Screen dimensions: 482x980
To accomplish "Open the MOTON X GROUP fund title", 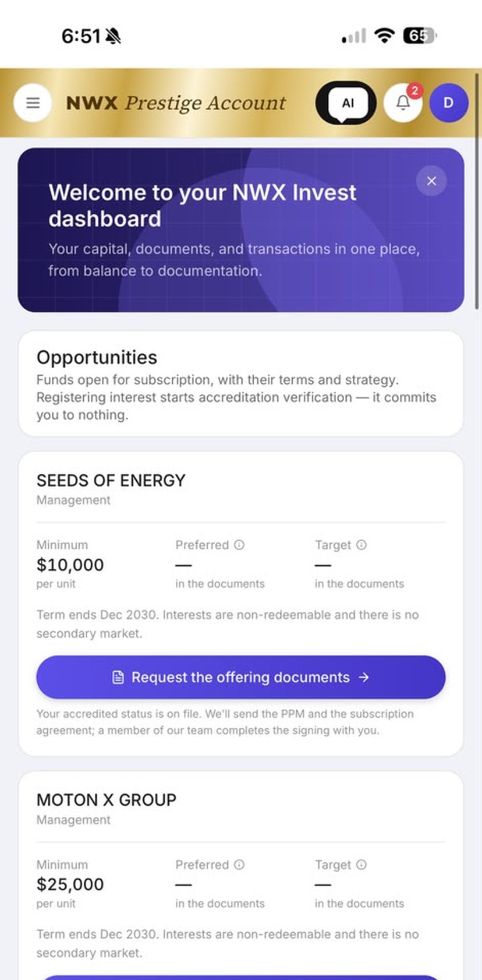I will click(106, 800).
